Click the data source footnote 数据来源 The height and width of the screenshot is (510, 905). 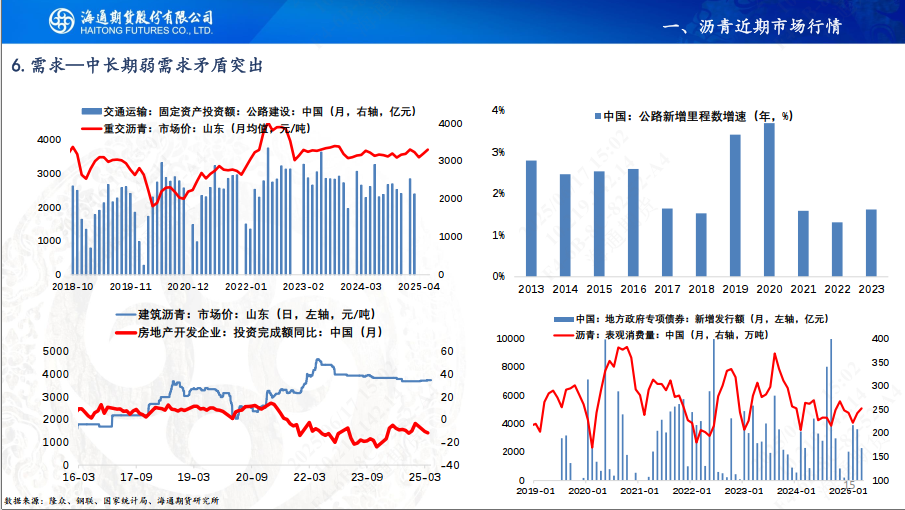coord(111,501)
